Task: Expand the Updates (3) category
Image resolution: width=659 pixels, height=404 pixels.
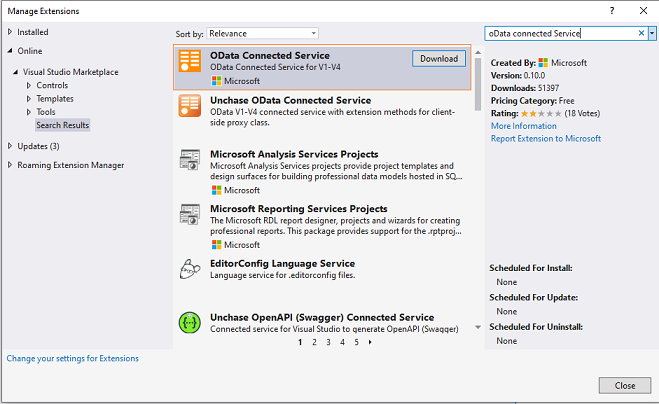Action: pos(11,146)
